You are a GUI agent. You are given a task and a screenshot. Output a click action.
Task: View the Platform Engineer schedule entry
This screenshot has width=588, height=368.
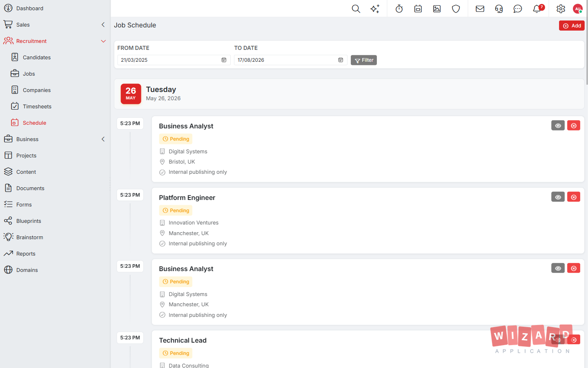[558, 197]
